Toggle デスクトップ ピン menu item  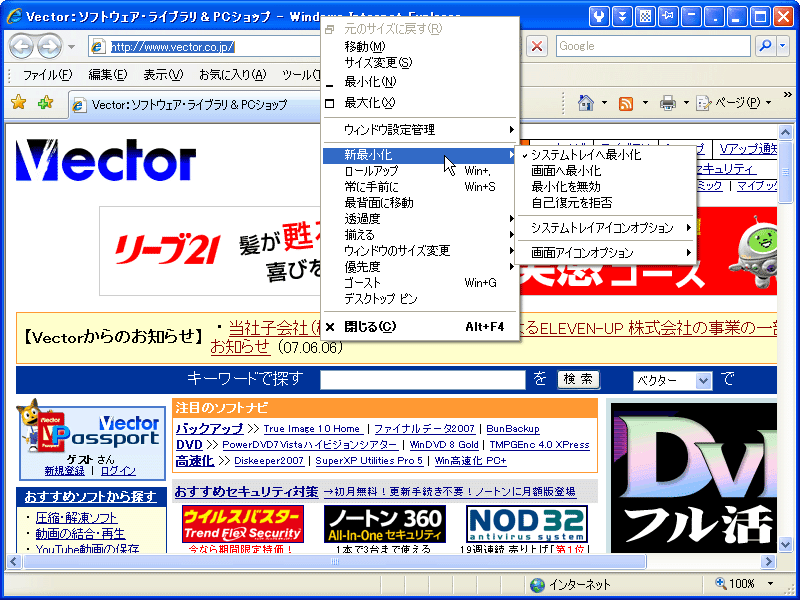click(420, 298)
